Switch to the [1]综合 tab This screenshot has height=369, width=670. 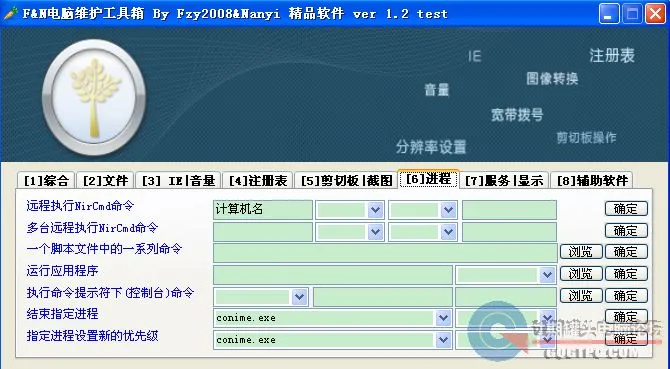click(x=46, y=181)
